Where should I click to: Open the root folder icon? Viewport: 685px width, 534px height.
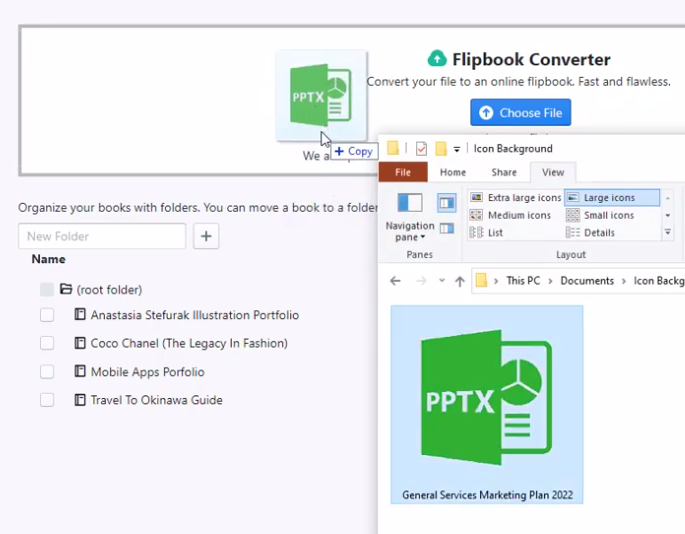[66, 289]
